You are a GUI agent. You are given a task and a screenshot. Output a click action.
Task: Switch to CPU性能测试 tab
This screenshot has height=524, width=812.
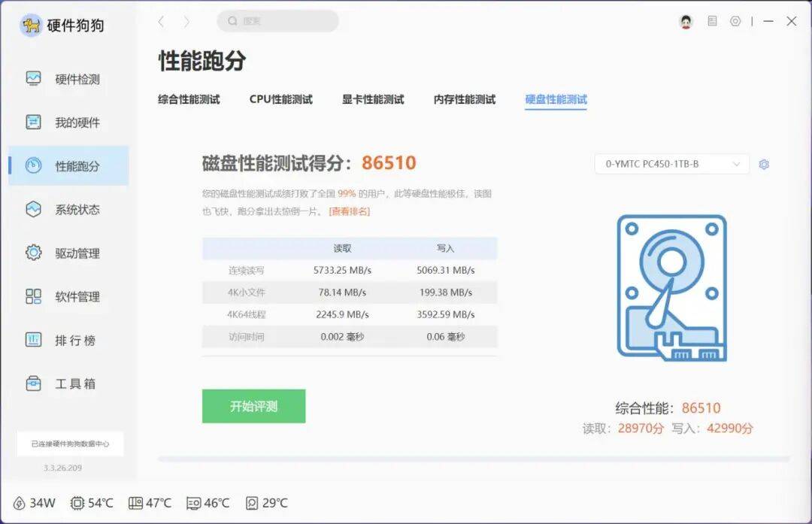[280, 99]
